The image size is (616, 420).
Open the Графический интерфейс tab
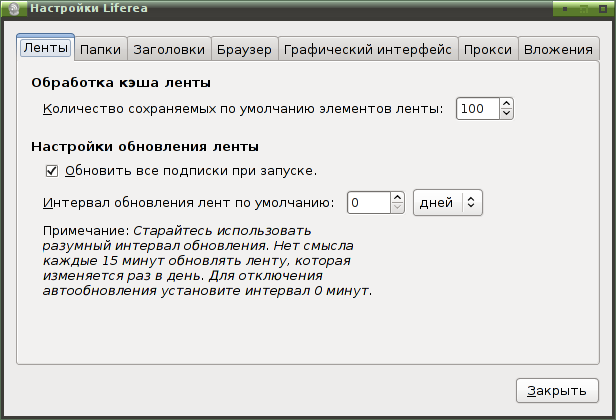coord(368,50)
